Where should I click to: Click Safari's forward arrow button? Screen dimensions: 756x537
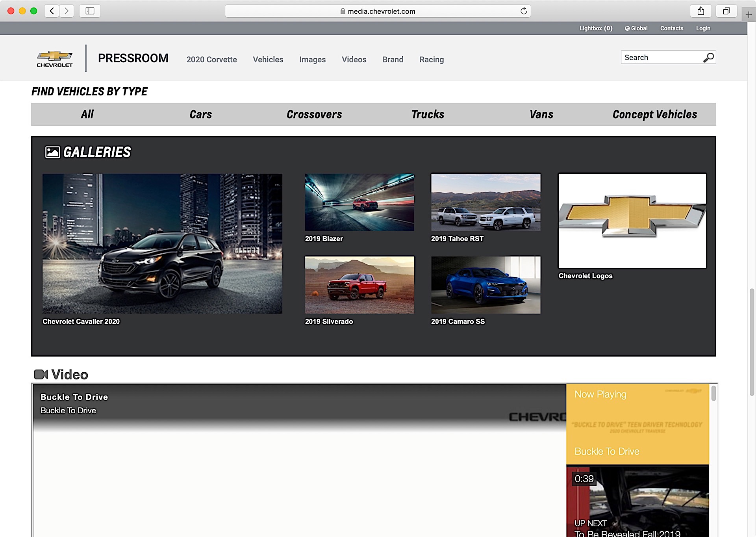[x=67, y=11]
